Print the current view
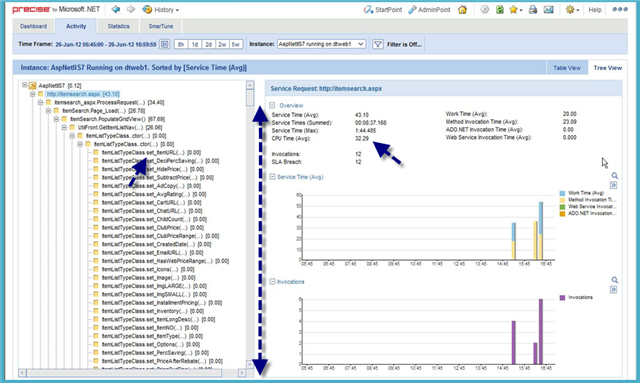Image resolution: width=640 pixels, height=383 pixels. 533,9
